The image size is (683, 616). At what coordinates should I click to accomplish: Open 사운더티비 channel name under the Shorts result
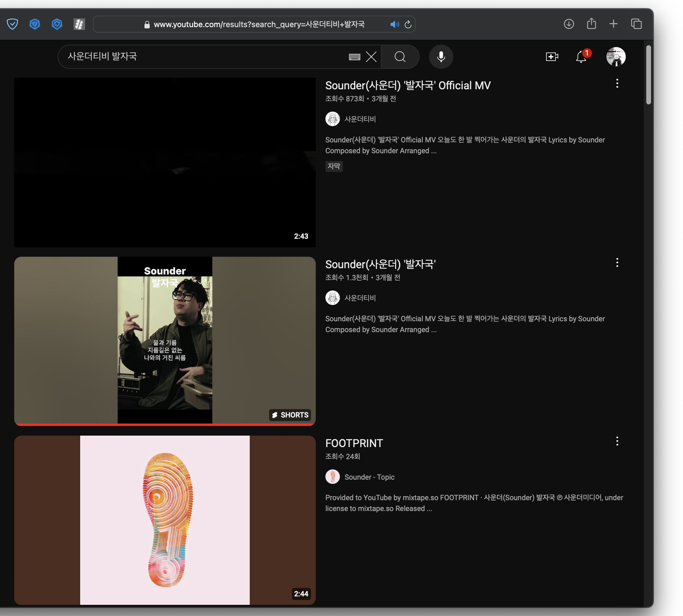click(360, 298)
